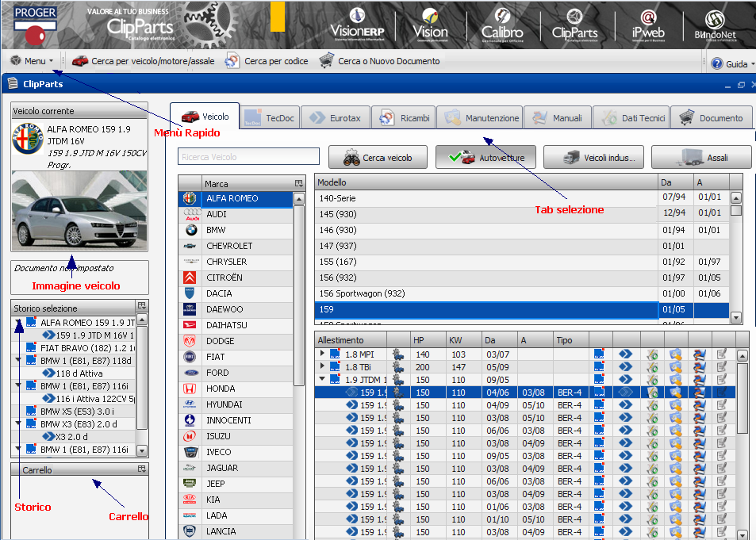Switch to the Eurotax tab
Viewport: 756px width, 540px height.
point(336,117)
